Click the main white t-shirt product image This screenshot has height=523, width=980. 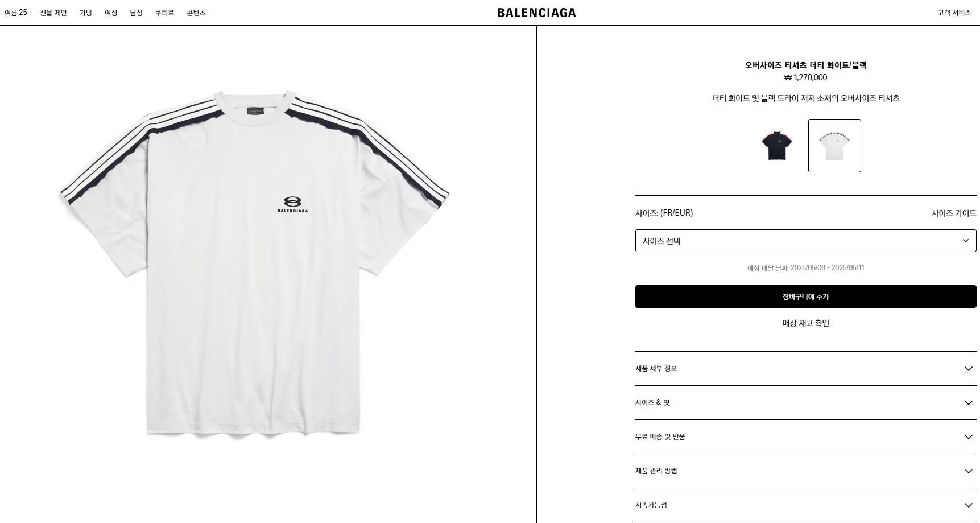click(254, 263)
